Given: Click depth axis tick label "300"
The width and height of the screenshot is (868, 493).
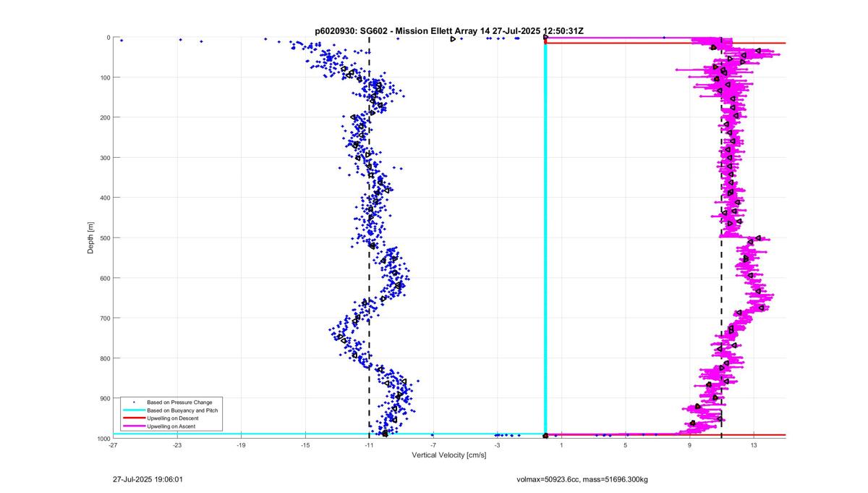Looking at the screenshot, I should [x=105, y=158].
